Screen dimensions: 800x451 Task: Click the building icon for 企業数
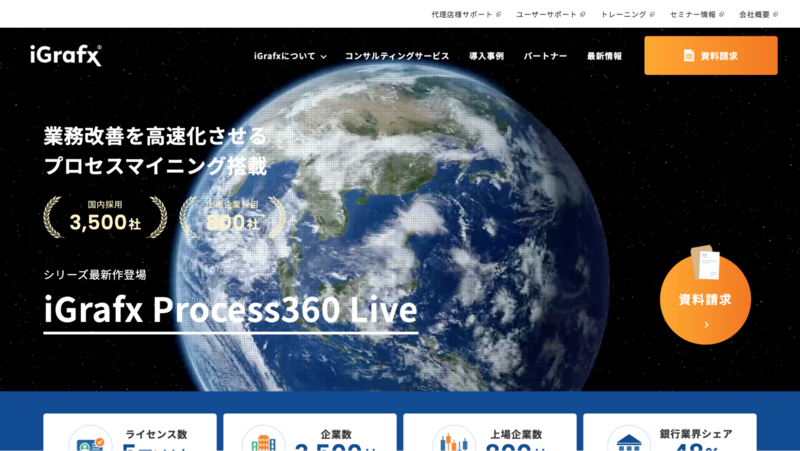(262, 443)
